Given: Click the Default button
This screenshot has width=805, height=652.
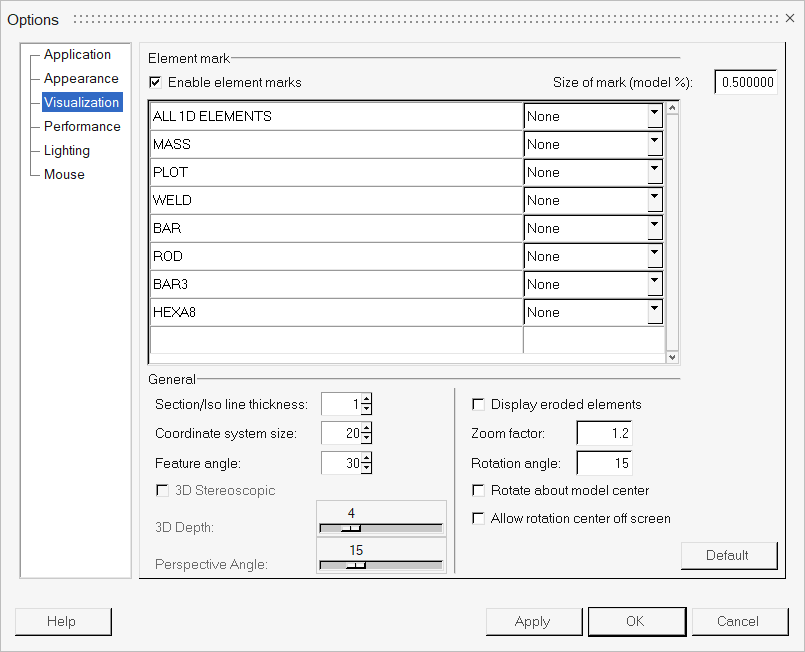Looking at the screenshot, I should pos(728,555).
